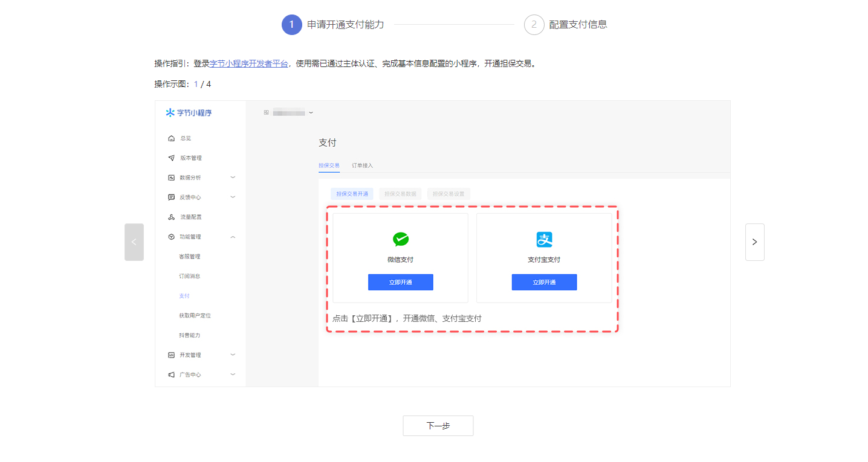This screenshot has height=462, width=868.
Task: Select the 流量配置 traffic config icon
Action: tap(172, 216)
